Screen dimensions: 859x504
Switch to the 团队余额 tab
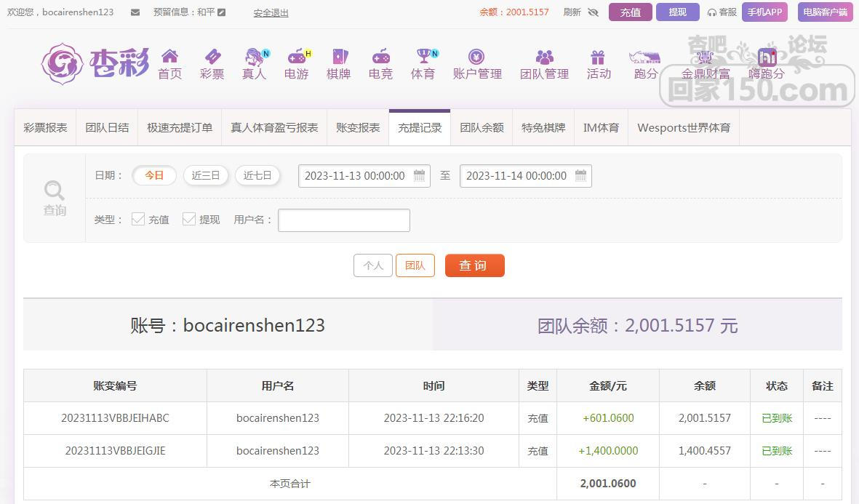pyautogui.click(x=482, y=127)
